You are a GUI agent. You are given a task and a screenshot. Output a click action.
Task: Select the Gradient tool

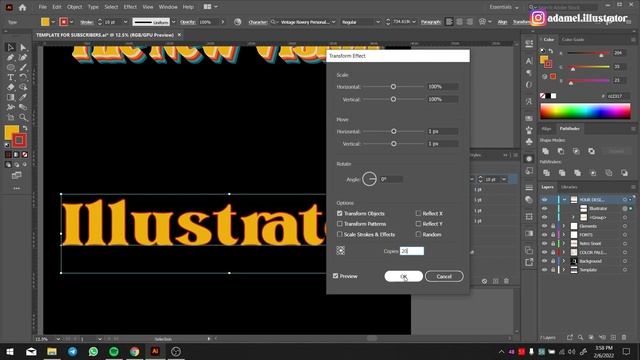(11, 97)
